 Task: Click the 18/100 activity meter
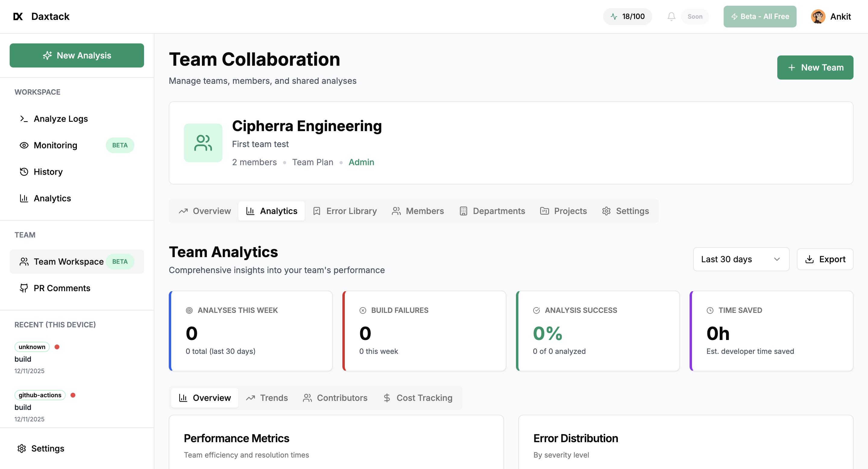tap(627, 16)
